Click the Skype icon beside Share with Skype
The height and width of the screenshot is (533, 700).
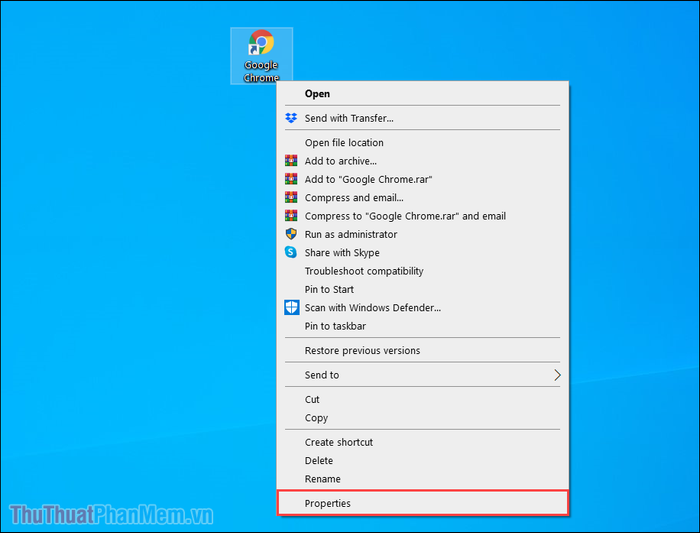pos(291,252)
